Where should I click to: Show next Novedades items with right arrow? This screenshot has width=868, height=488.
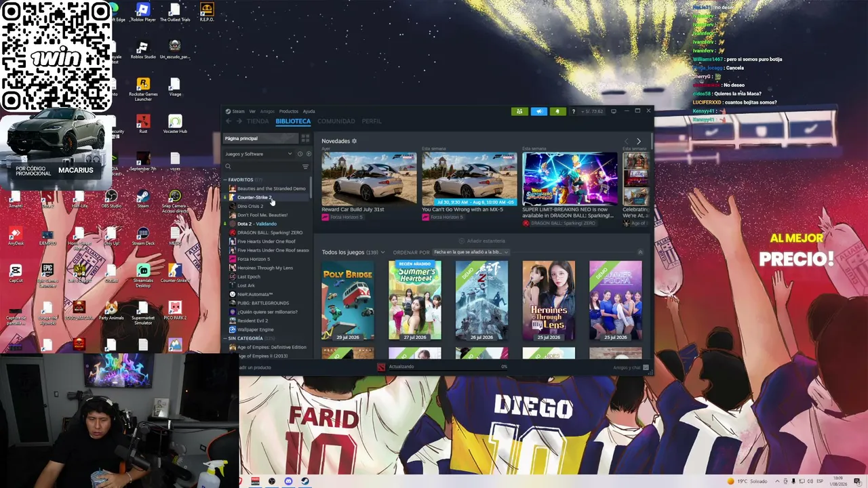pyautogui.click(x=638, y=141)
